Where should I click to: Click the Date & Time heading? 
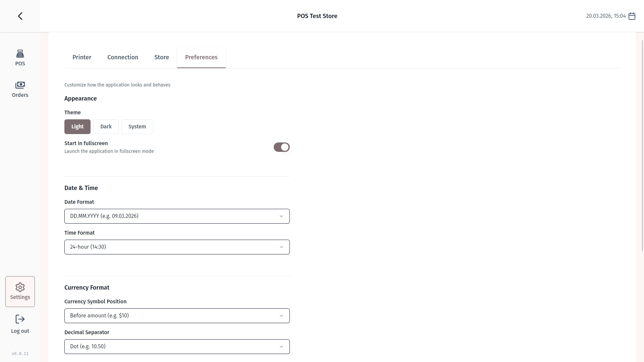[x=81, y=188]
